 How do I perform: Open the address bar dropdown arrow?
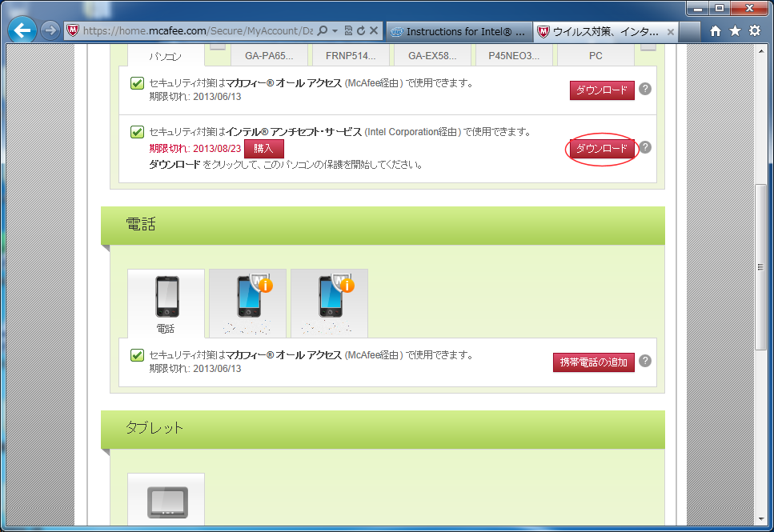(335, 30)
